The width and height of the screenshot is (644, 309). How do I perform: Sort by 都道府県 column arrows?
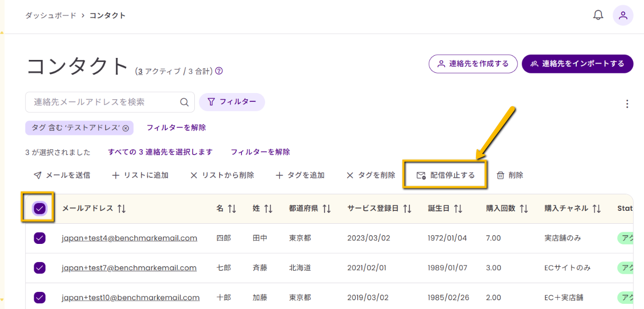[327, 209]
